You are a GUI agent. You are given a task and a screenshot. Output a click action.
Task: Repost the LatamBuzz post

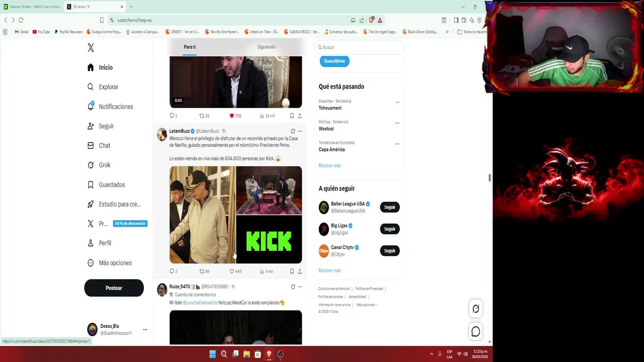pos(204,271)
